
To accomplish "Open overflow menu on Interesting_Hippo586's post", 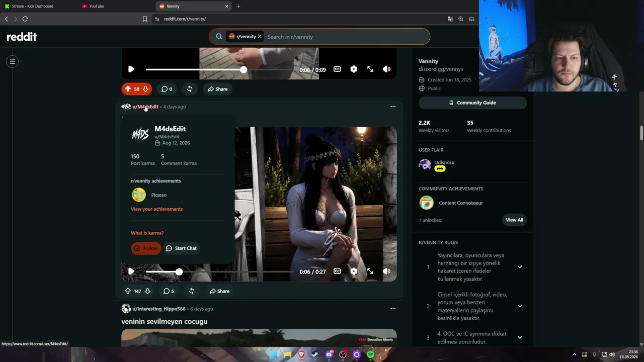I will (x=393, y=309).
